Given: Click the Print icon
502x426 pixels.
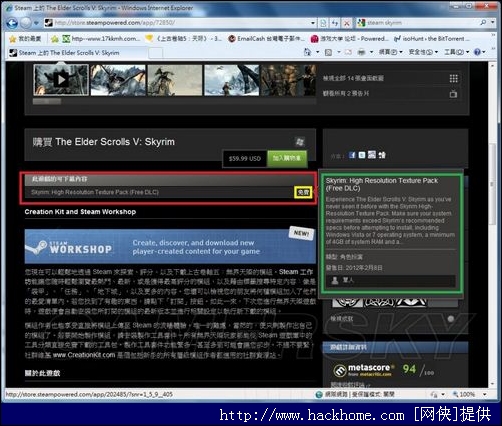Looking at the screenshot, I should tap(361, 52).
